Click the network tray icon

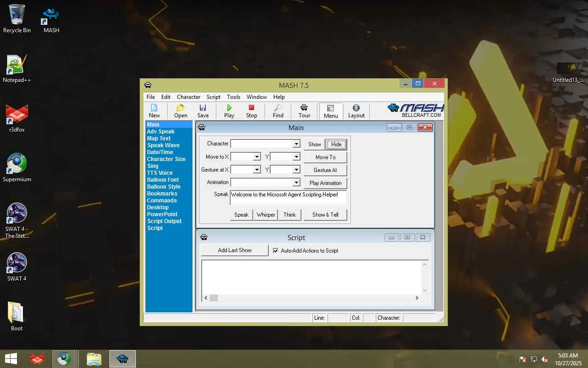pyautogui.click(x=534, y=359)
